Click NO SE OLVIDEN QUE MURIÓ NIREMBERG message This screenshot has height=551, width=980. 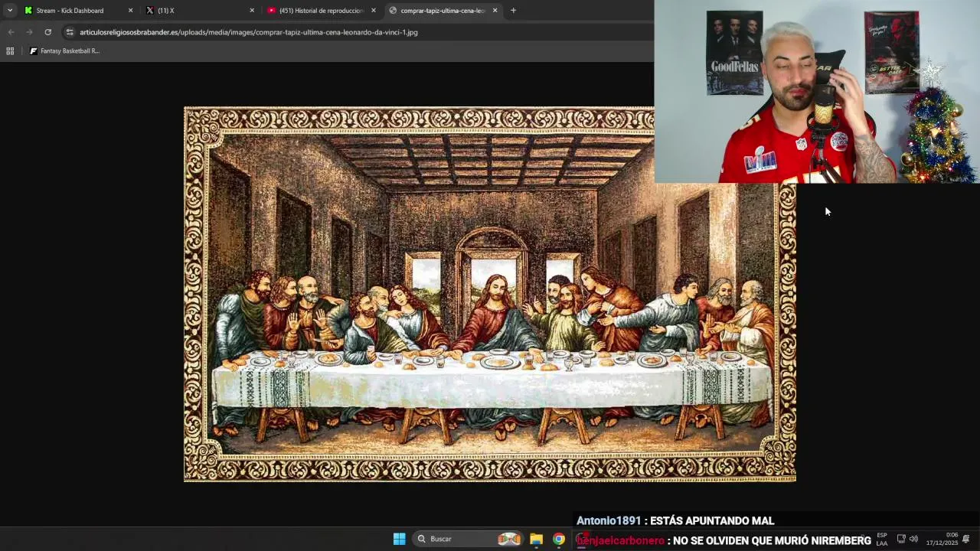[x=772, y=541]
